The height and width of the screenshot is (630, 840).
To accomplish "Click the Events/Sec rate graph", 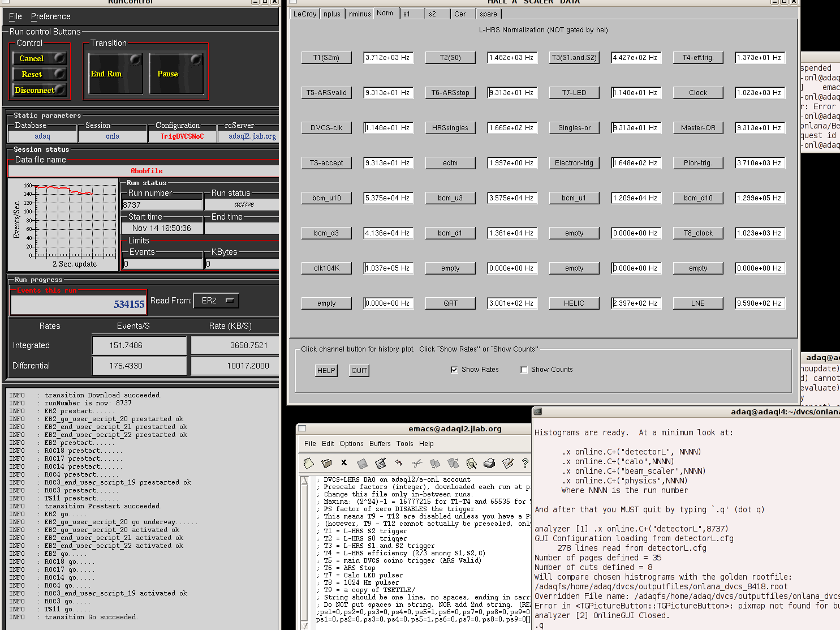I will 63,224.
